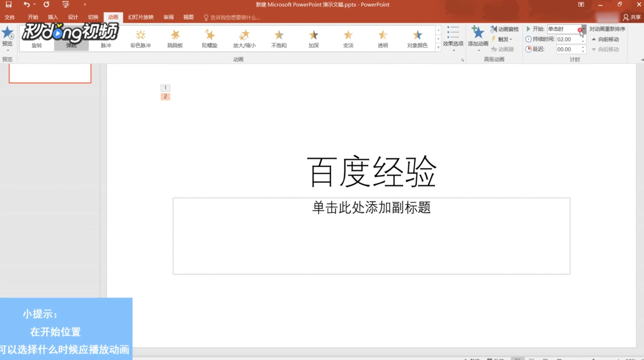Click the Preview animation star button
The image size is (644, 360).
7,33
